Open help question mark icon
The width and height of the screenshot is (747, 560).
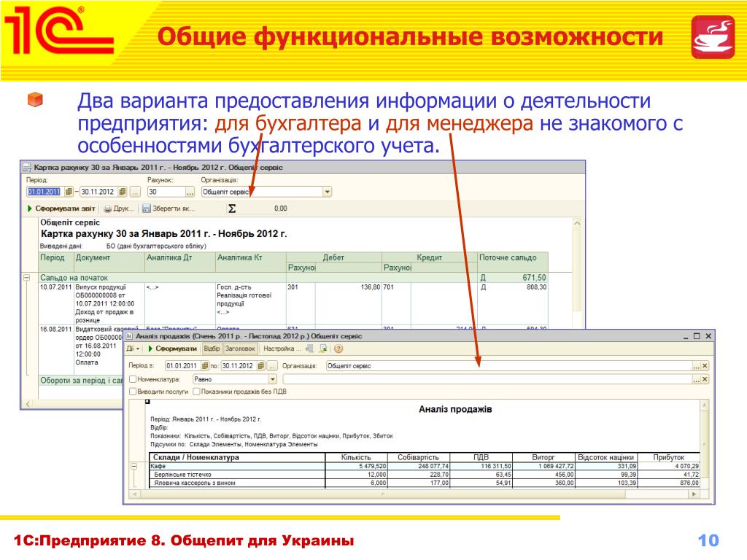[x=338, y=349]
